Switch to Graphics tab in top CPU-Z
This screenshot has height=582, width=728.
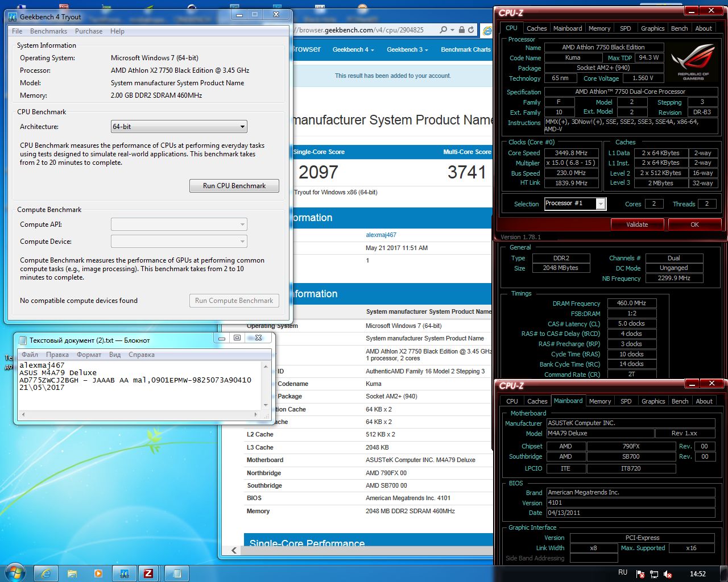tap(652, 28)
